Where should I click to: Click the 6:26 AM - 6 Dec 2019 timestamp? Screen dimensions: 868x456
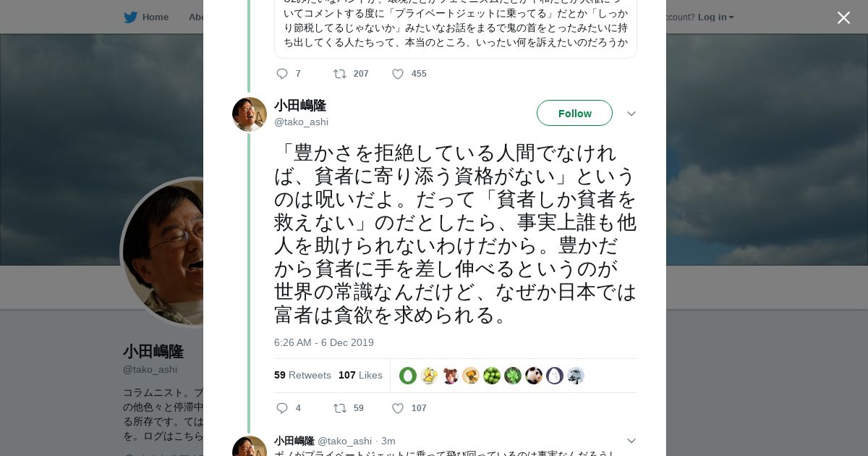pyautogui.click(x=323, y=342)
